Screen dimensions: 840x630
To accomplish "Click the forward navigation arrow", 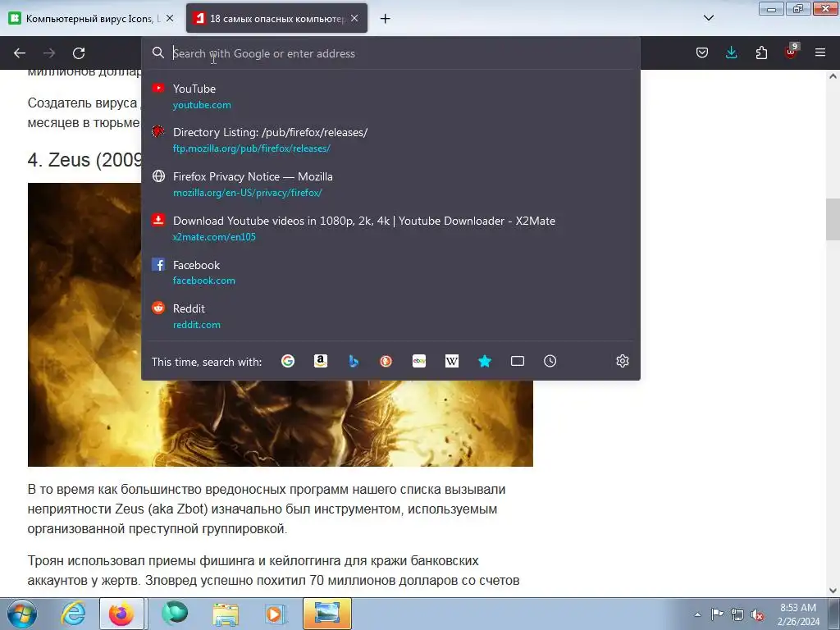I will (x=49, y=53).
